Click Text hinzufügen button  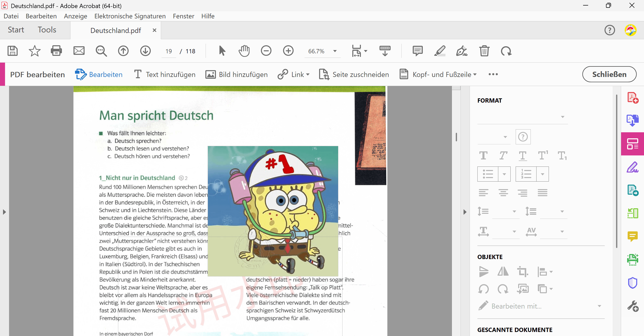pos(165,74)
